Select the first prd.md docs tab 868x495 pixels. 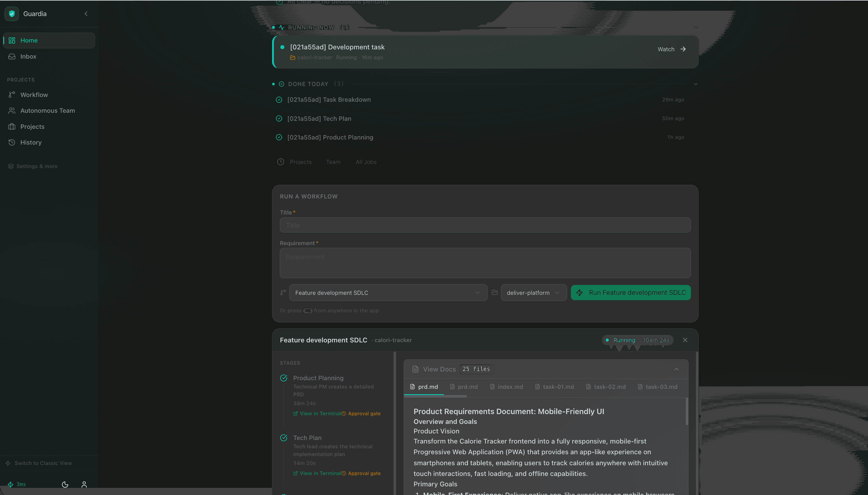point(424,387)
